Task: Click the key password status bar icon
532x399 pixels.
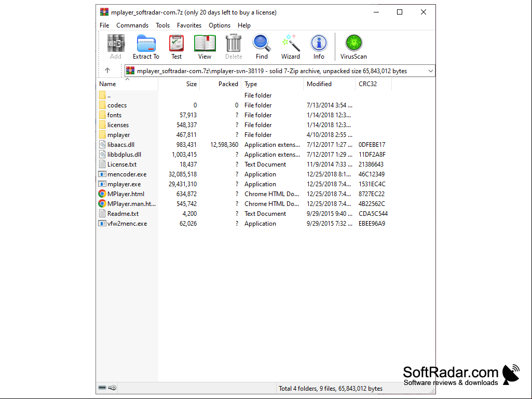Action: pyautogui.click(x=113, y=388)
